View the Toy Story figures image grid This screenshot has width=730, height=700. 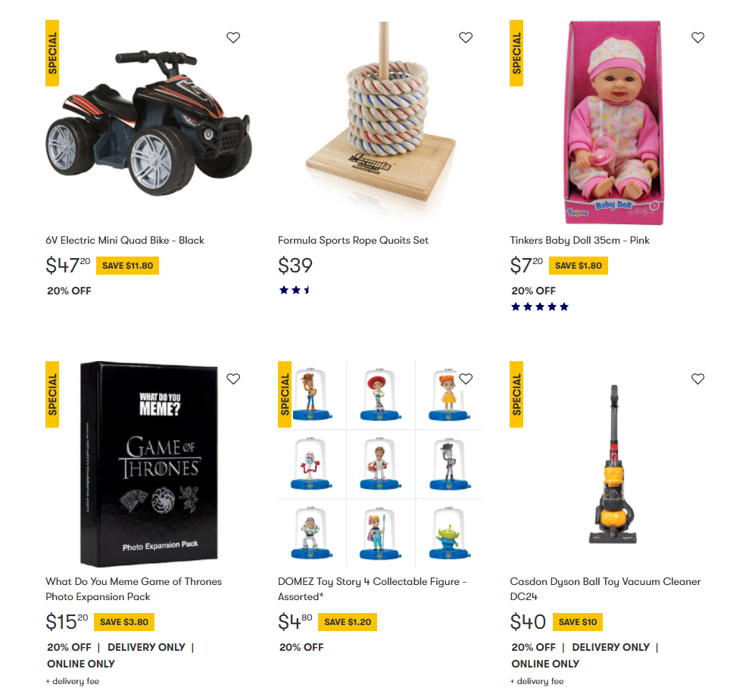(381, 464)
